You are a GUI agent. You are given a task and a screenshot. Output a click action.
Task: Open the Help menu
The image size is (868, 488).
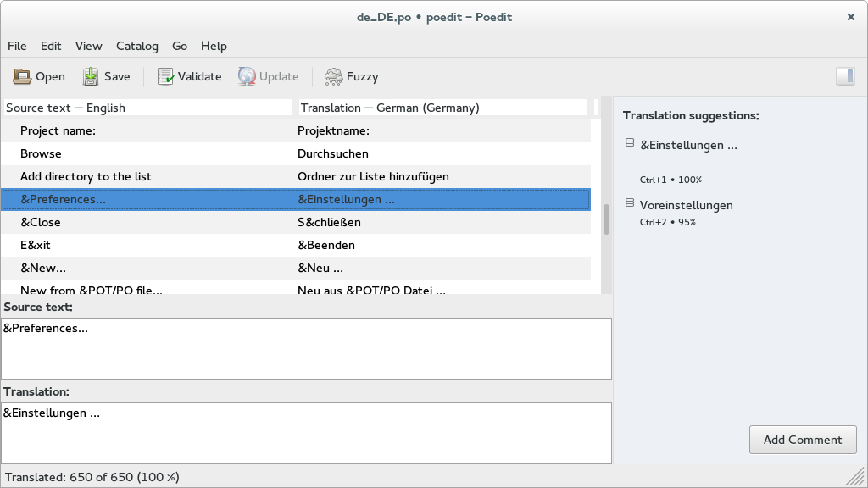pos(214,46)
